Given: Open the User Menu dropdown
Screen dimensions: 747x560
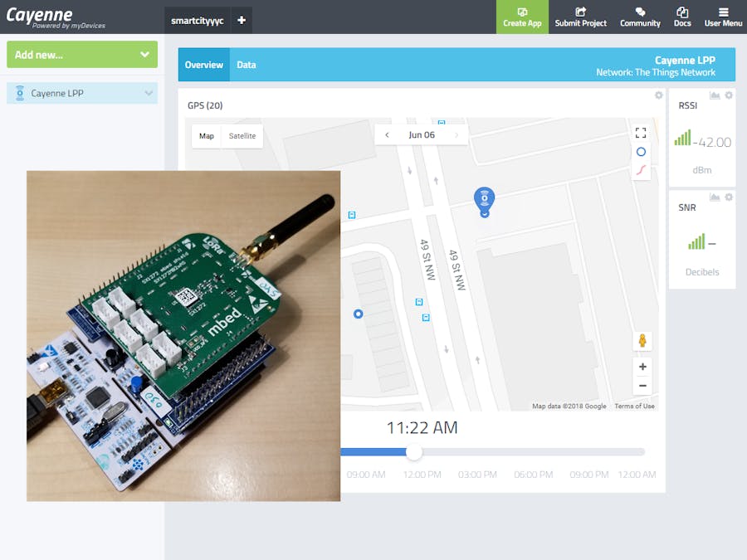Looking at the screenshot, I should point(723,12).
